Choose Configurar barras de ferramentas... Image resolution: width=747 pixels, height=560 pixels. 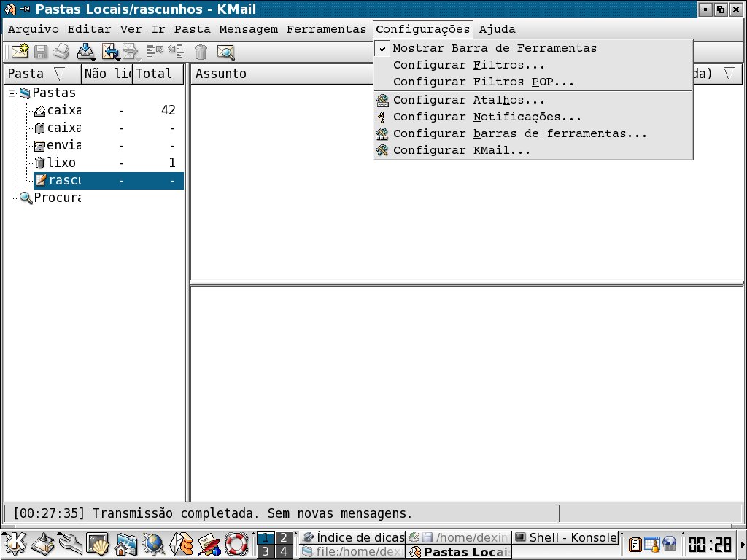pyautogui.click(x=533, y=133)
